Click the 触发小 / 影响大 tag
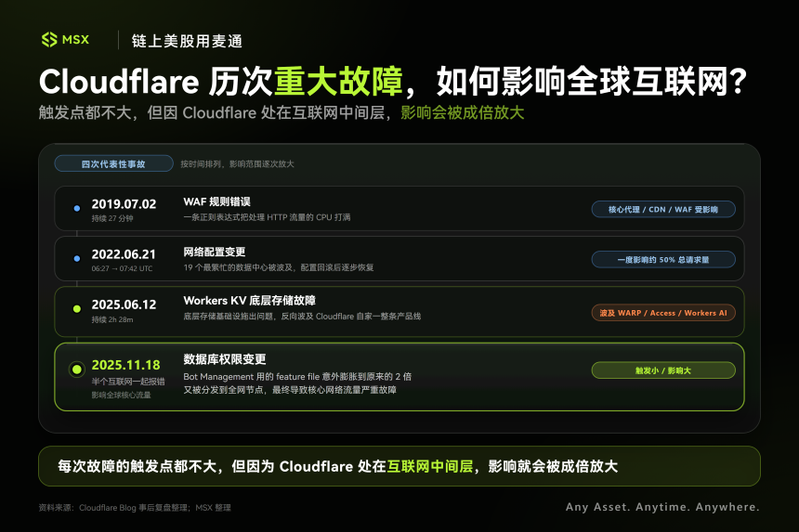The image size is (799, 532). click(x=663, y=370)
